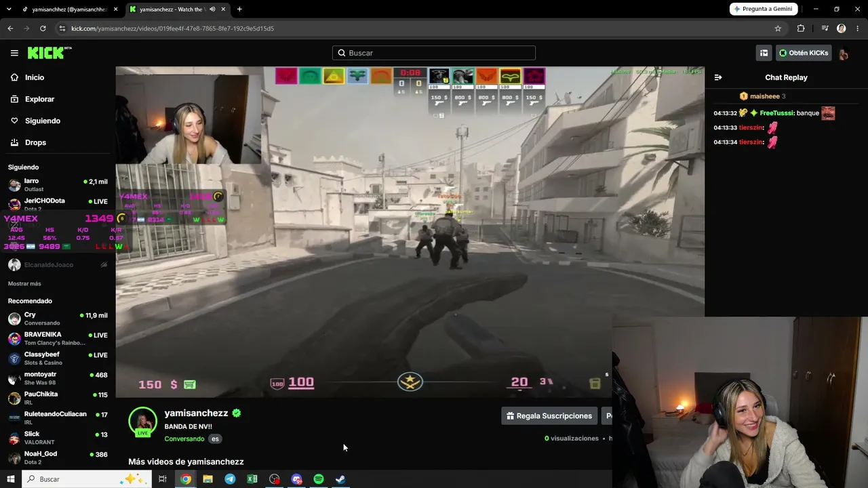868x488 pixels.
Task: Focus the Buscar search field on Kick
Action: tap(434, 53)
